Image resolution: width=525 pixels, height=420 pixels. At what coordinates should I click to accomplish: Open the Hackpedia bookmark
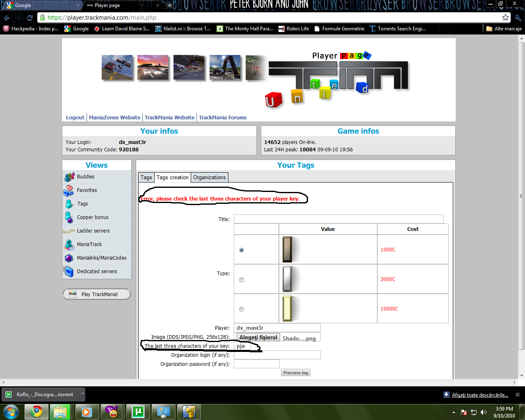tap(31, 29)
